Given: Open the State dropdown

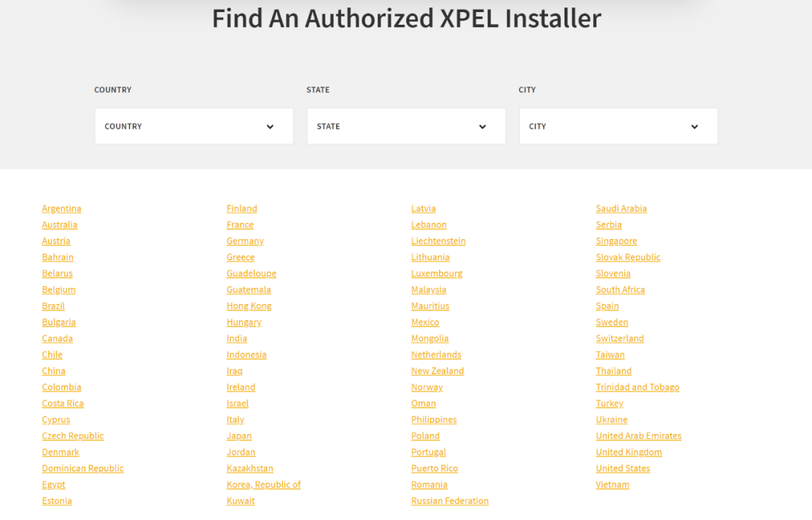Looking at the screenshot, I should click(x=406, y=126).
